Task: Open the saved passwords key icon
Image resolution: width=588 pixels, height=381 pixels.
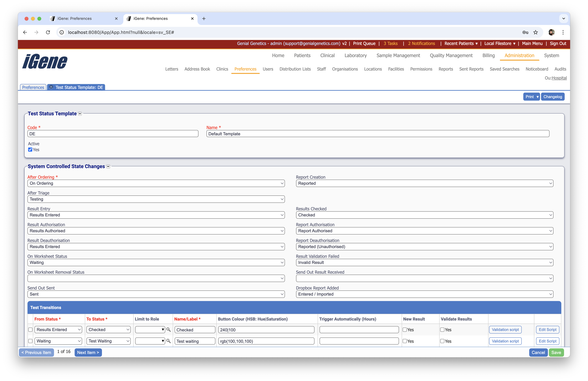Action: (x=525, y=32)
